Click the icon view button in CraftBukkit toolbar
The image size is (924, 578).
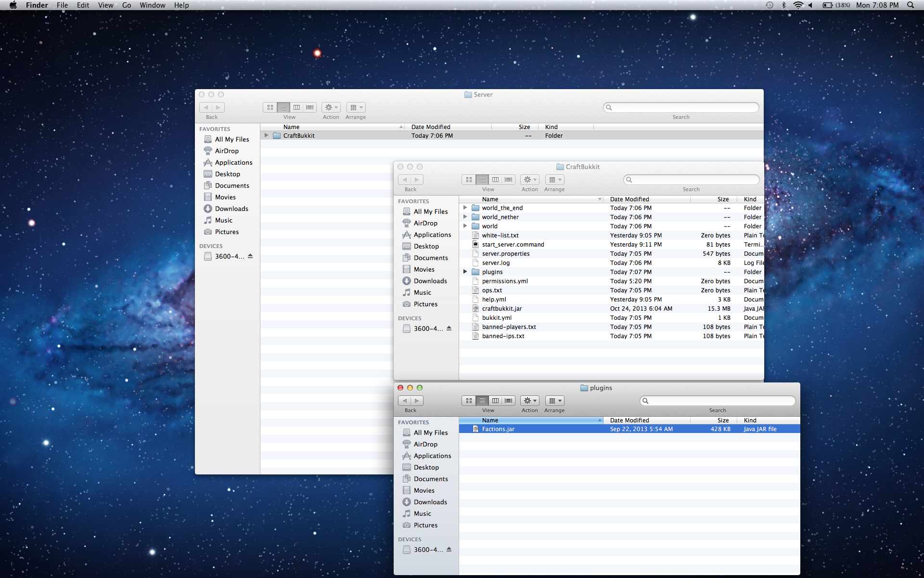pos(468,179)
